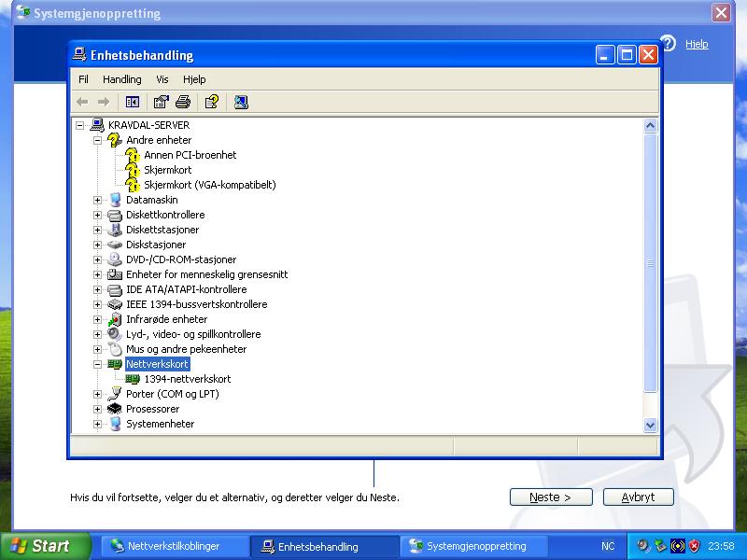Expand the DVD-/CD-ROM-stasjoner node
The height and width of the screenshot is (560, 747).
pos(98,259)
